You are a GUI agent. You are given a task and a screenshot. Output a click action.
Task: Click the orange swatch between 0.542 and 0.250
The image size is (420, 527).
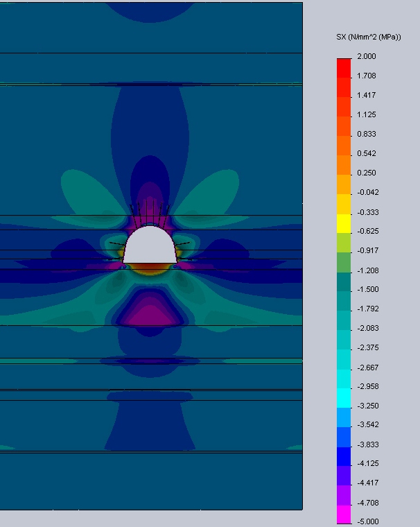click(344, 165)
